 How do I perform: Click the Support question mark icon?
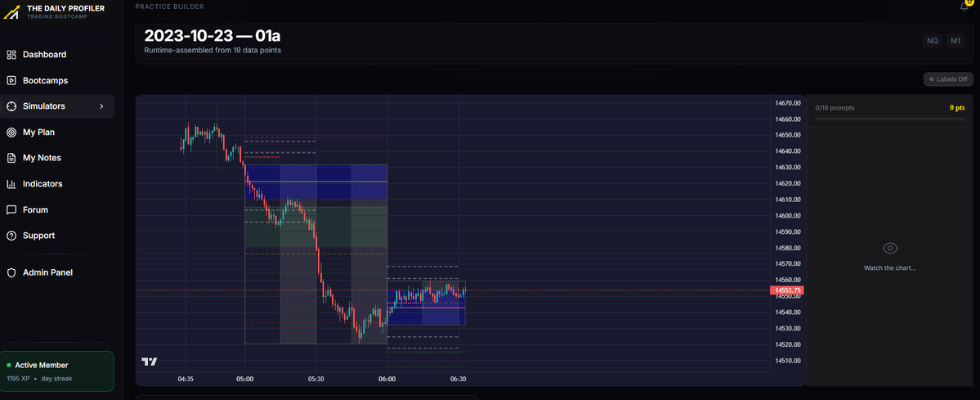pyautogui.click(x=11, y=236)
